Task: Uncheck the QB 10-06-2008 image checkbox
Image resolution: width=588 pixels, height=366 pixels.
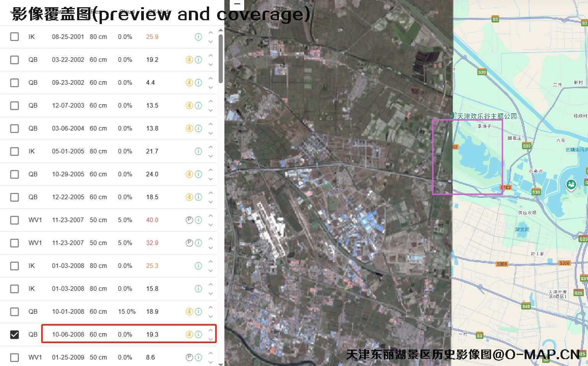Action: coord(14,335)
